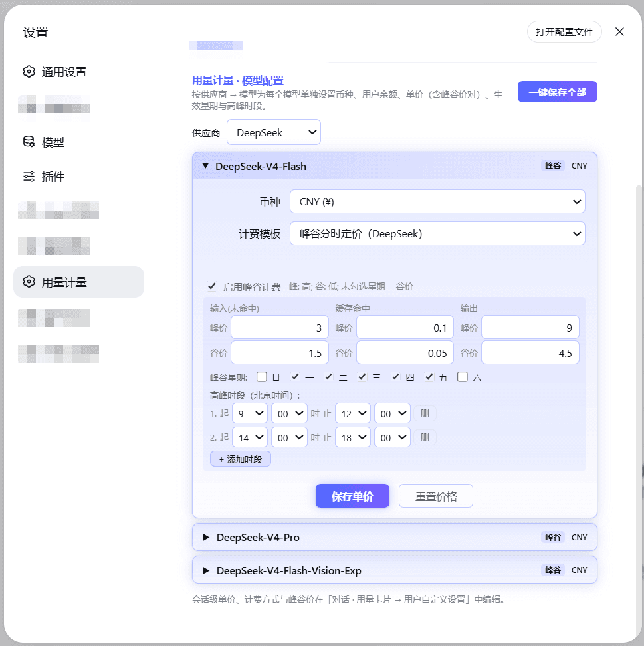Expand the DeepSeek-V4-Pro section
Image resolution: width=644 pixels, height=646 pixels.
394,537
